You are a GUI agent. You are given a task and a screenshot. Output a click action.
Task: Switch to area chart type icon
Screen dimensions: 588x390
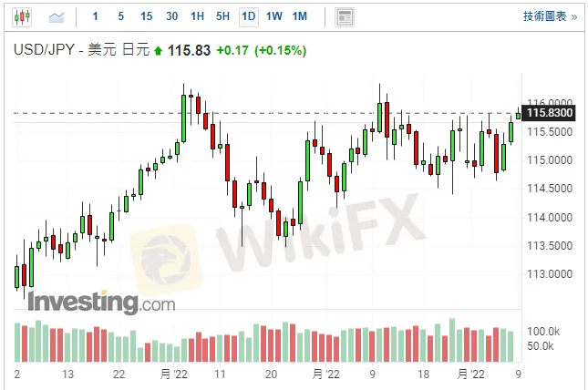(x=57, y=16)
